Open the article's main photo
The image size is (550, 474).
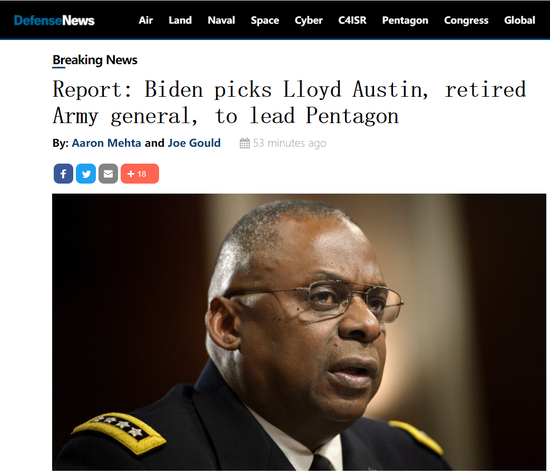pyautogui.click(x=299, y=332)
